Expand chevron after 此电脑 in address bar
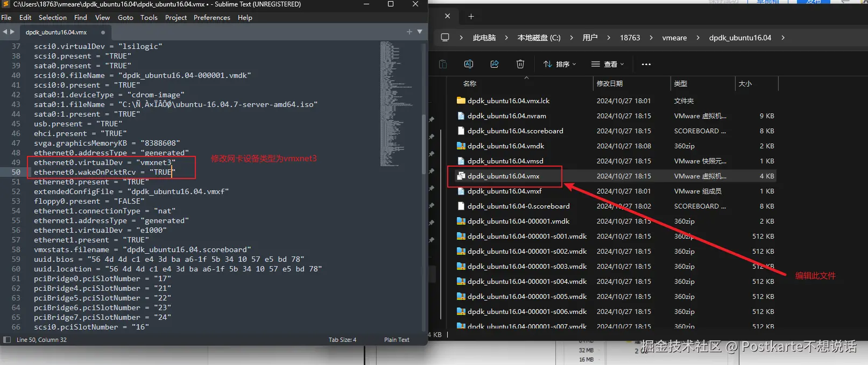868x365 pixels. (x=506, y=38)
